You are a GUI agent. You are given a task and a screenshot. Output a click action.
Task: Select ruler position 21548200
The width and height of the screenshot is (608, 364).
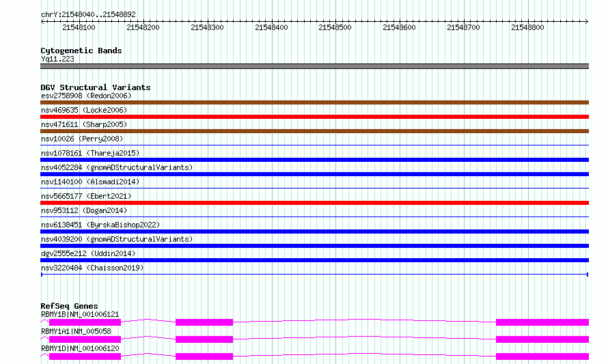pyautogui.click(x=143, y=27)
